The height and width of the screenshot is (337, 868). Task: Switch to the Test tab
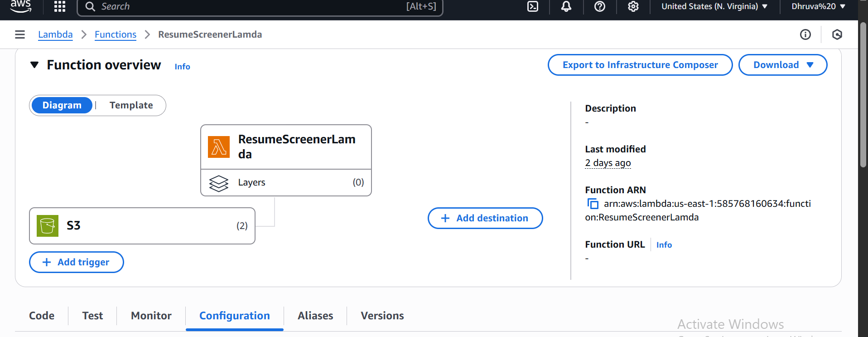(92, 316)
